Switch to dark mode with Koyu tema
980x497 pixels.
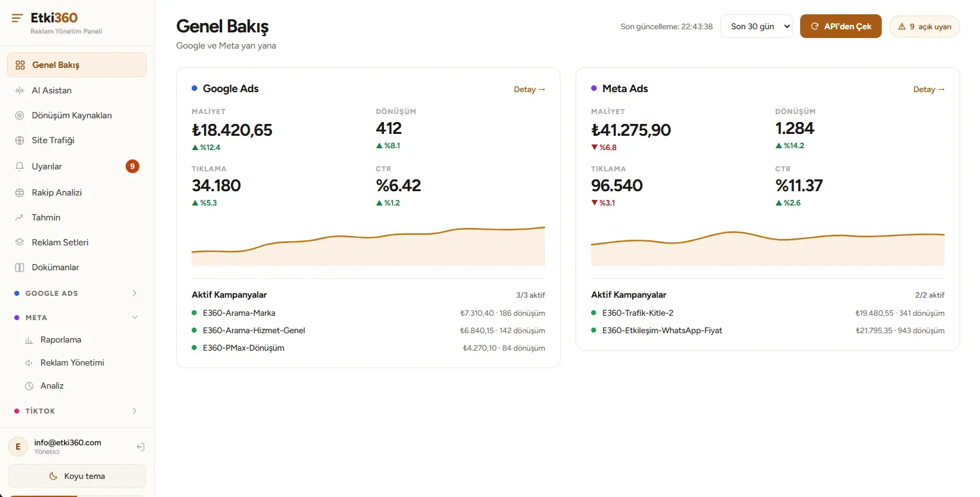[77, 476]
